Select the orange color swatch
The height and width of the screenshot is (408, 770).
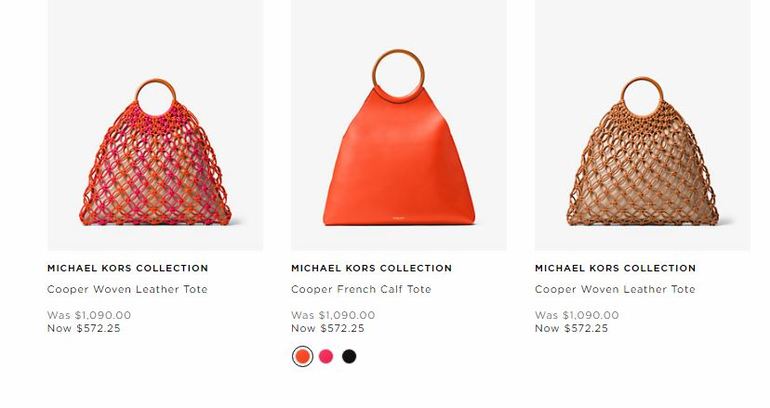pyautogui.click(x=302, y=356)
